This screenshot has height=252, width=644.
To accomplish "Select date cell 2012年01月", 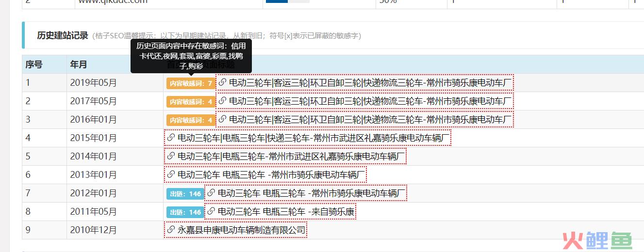I will (x=94, y=193).
